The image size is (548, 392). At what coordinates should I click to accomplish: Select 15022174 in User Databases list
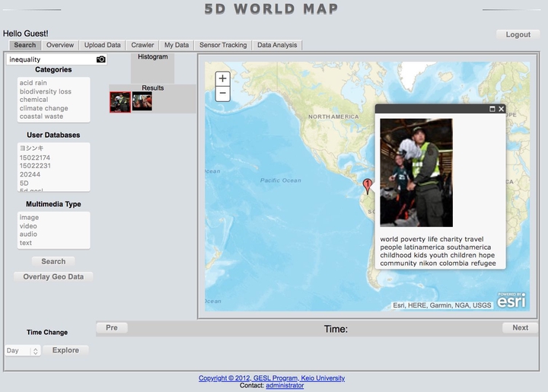pyautogui.click(x=35, y=158)
